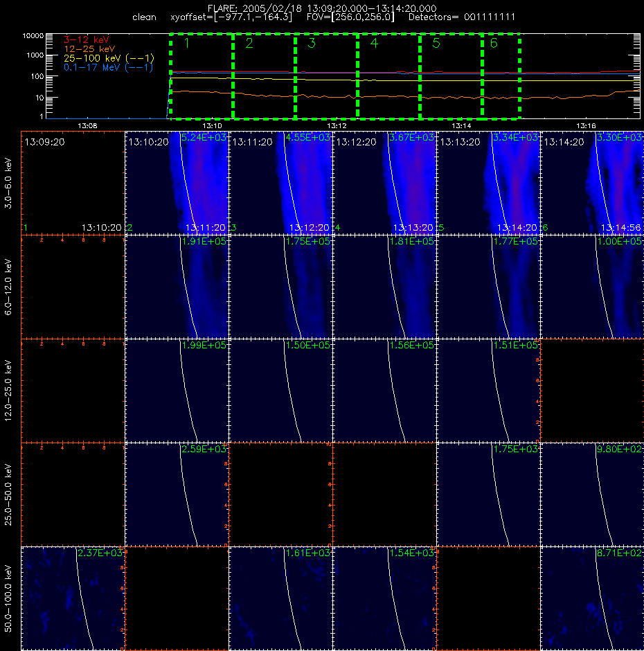
Task: Pick the 25-50 keV image labeled 9.80E+02
Action: click(x=592, y=494)
